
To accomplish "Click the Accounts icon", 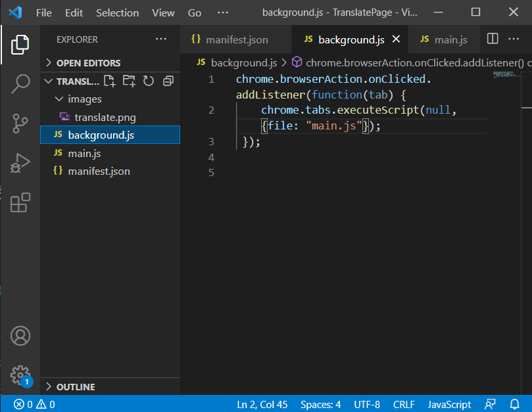I will (20, 336).
